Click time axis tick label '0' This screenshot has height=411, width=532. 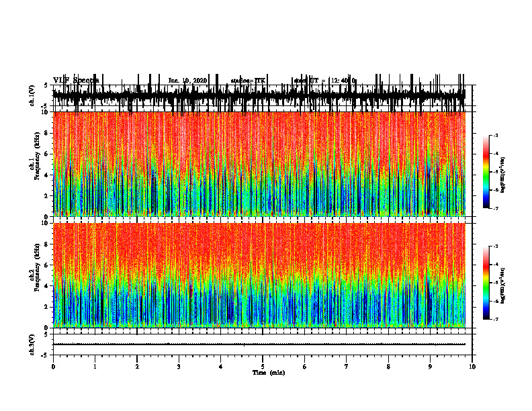[53, 367]
